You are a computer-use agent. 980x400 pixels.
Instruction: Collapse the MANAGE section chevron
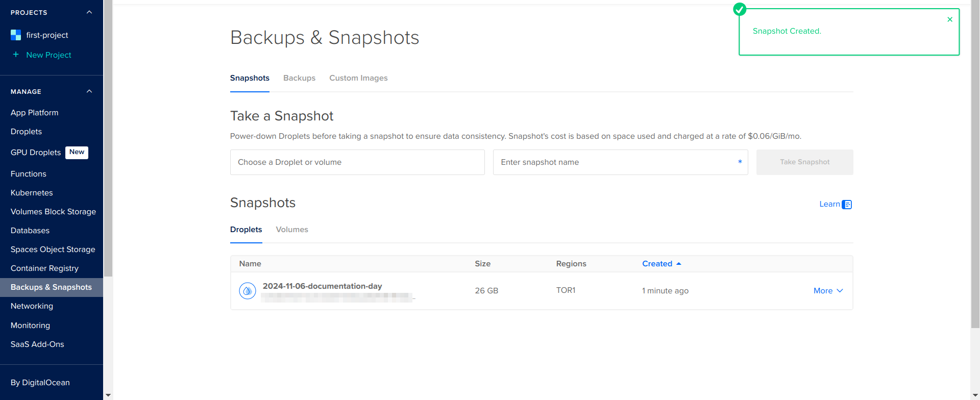click(x=89, y=91)
